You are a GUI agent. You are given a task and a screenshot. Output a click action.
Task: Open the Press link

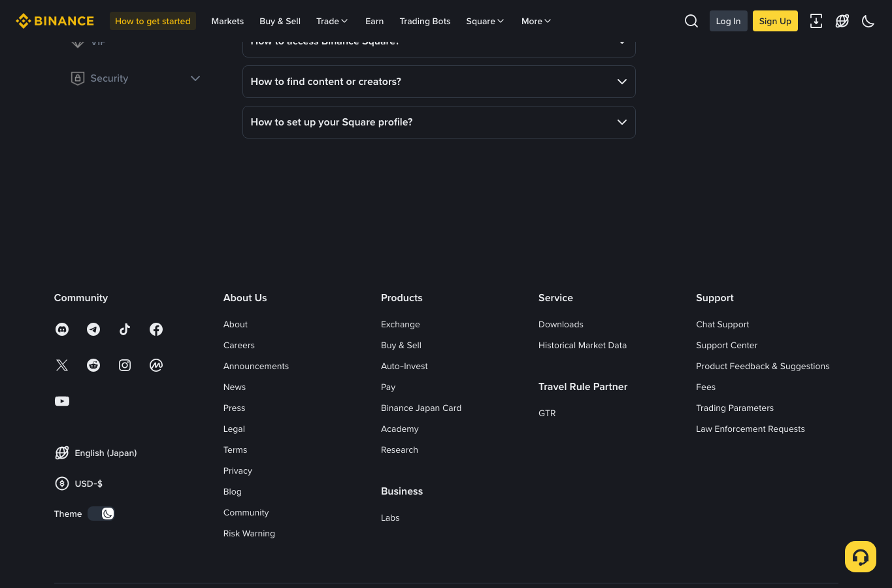click(235, 408)
